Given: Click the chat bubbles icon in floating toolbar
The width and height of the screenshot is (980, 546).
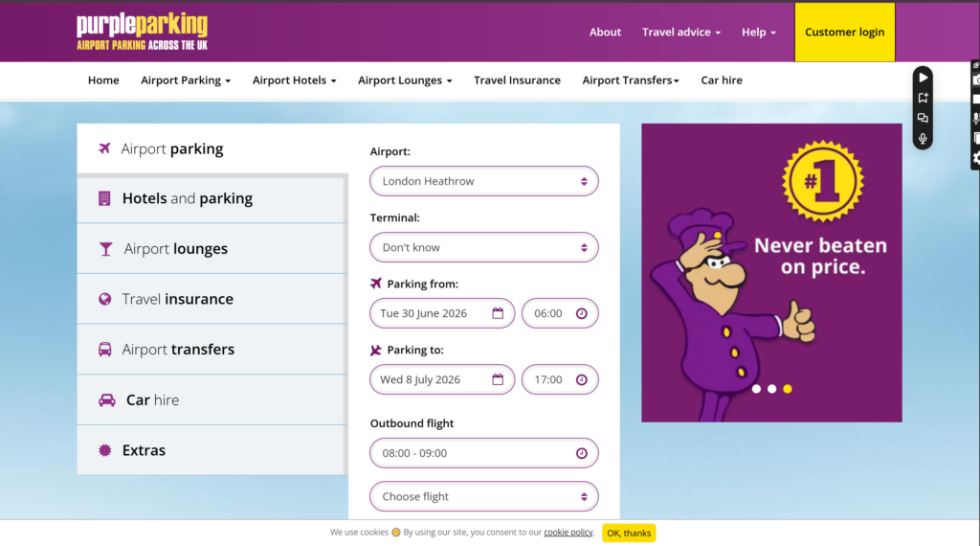Looking at the screenshot, I should tap(924, 118).
